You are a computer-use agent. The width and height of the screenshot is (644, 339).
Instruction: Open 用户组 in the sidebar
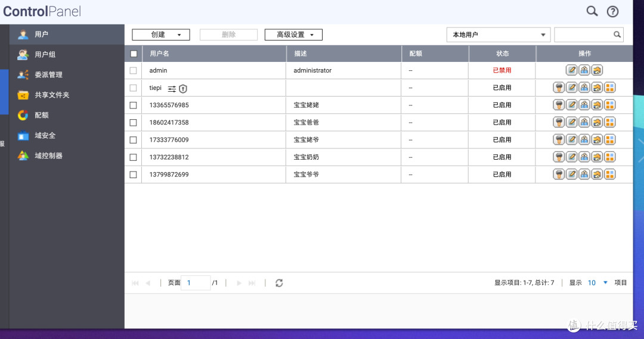[x=67, y=54]
